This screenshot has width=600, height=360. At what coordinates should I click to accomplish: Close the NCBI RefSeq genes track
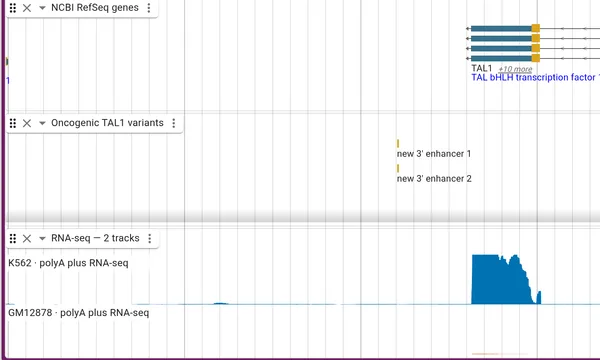point(27,8)
